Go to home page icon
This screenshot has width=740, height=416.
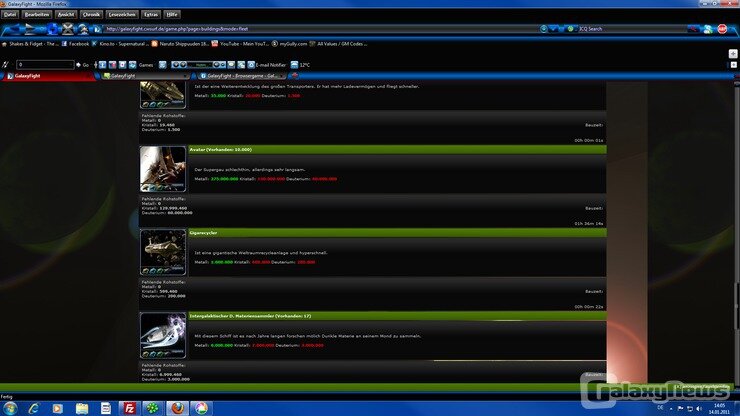pyautogui.click(x=83, y=29)
